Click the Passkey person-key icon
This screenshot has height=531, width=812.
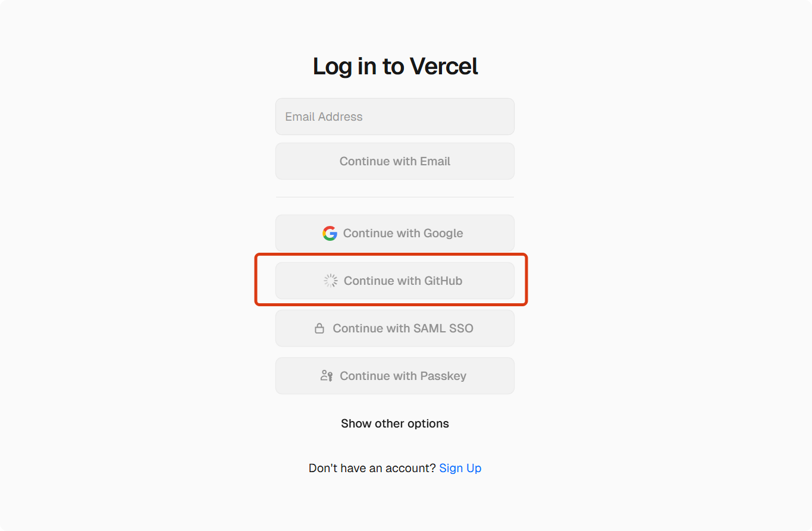pyautogui.click(x=326, y=376)
